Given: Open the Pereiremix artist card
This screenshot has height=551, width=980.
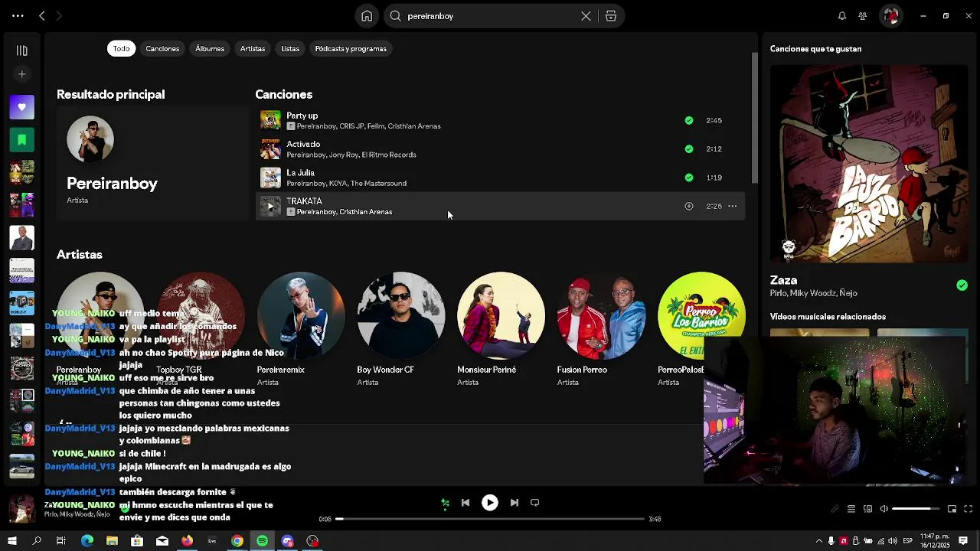Looking at the screenshot, I should click(x=301, y=330).
